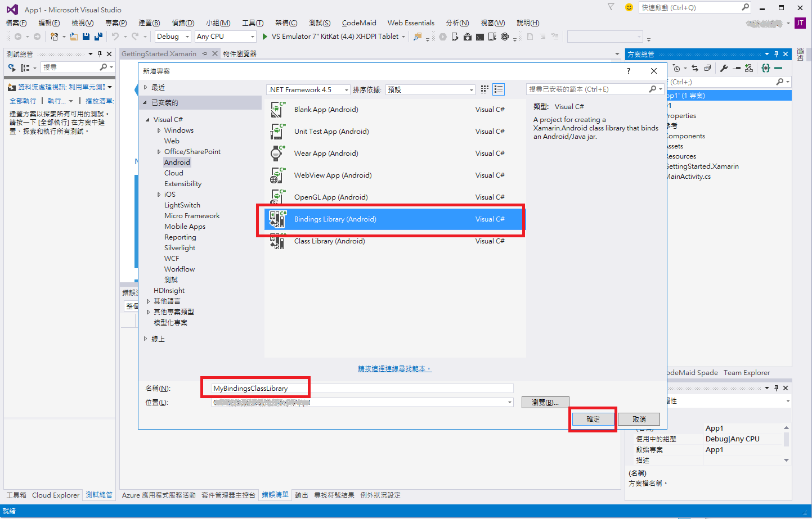The image size is (812, 519).
Task: Open the Web Essentials menu
Action: pos(411,23)
